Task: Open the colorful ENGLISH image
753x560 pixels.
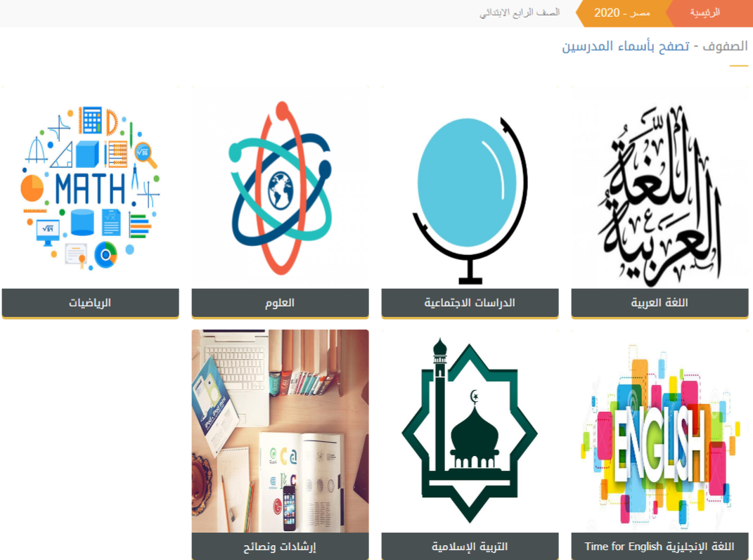Action: pos(659,431)
